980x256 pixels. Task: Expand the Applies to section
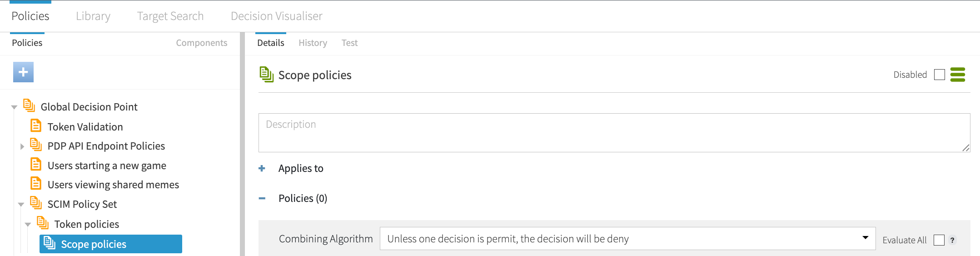[x=262, y=169]
